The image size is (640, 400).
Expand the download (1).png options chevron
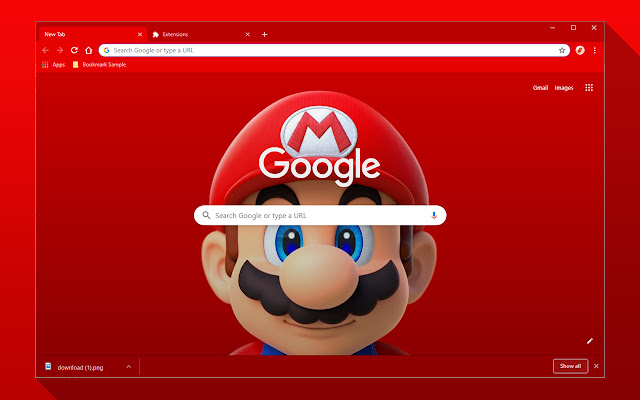(129, 367)
